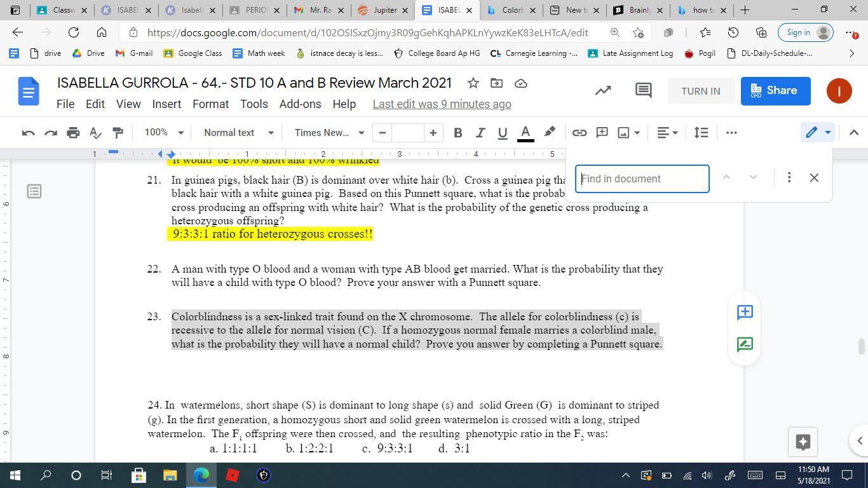Open the Add-ons menu
The image size is (868, 488).
[x=300, y=104]
